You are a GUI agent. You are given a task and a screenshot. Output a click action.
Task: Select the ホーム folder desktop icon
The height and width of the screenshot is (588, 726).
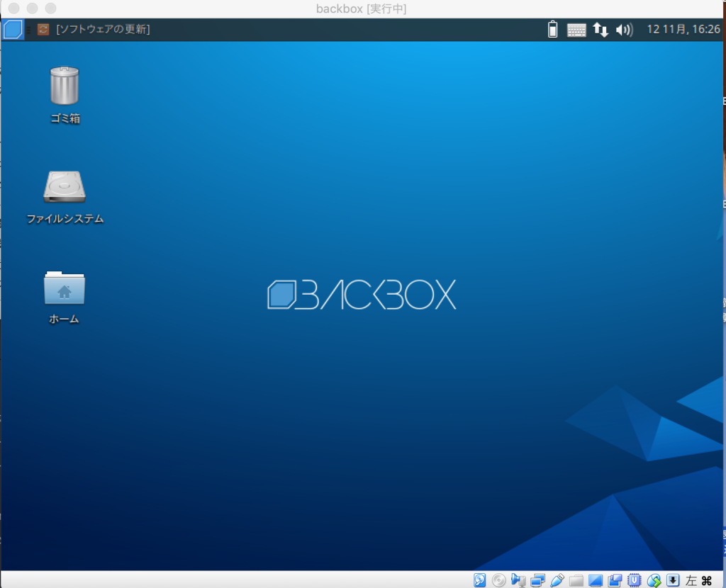[65, 288]
